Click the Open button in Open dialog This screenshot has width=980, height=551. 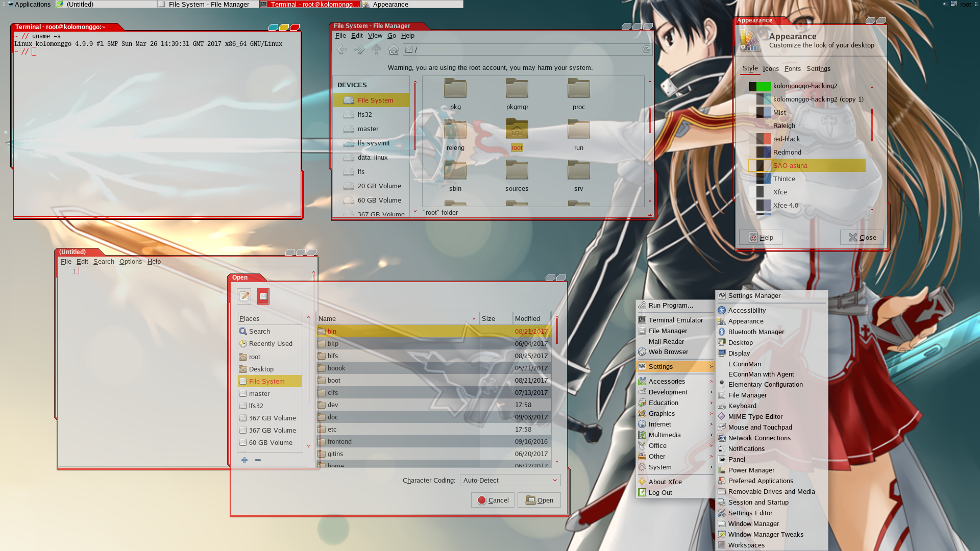click(539, 500)
